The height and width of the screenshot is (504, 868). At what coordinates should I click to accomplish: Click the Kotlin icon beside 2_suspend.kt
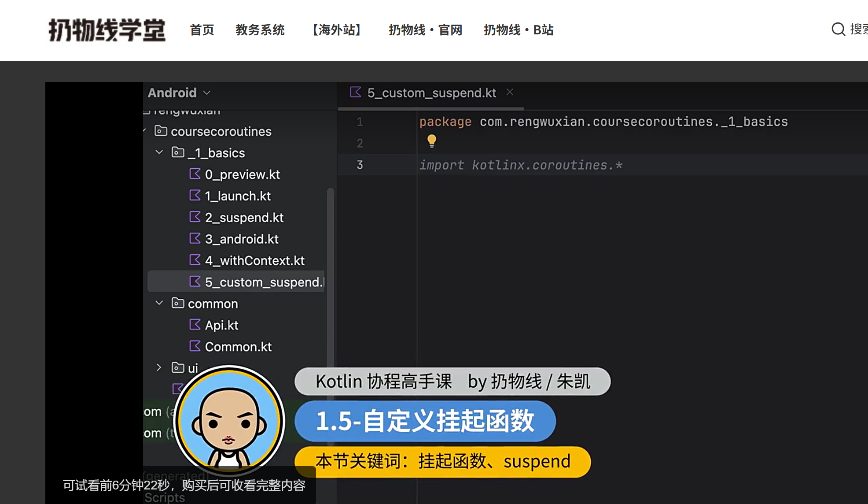[195, 217]
